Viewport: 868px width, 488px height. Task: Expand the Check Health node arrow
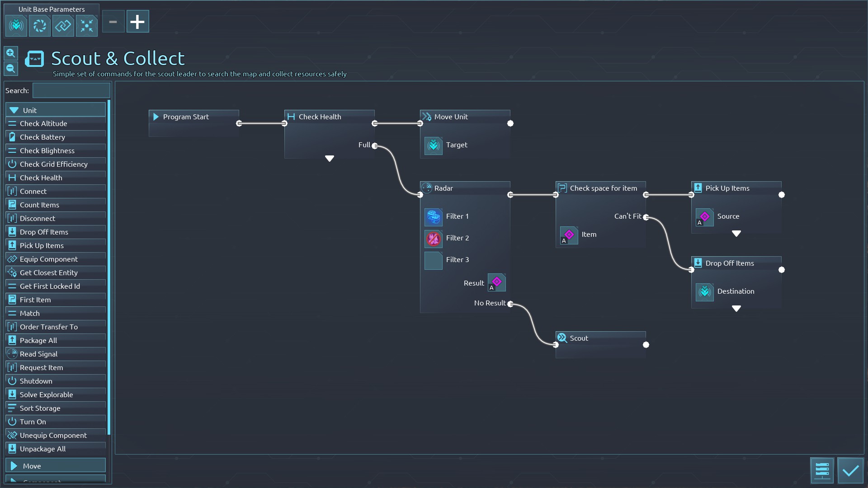pos(329,159)
